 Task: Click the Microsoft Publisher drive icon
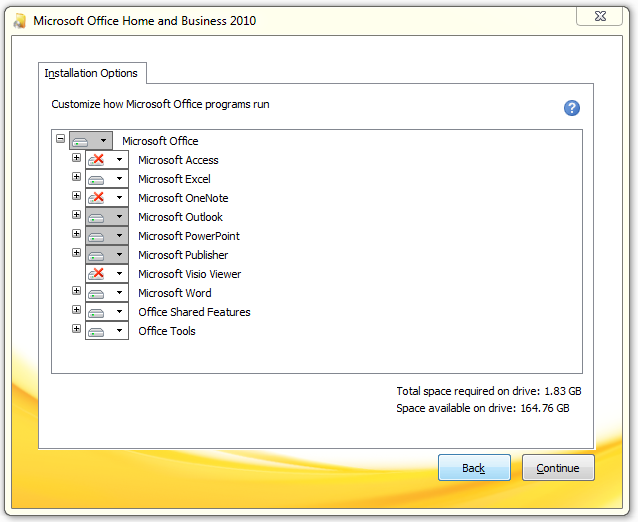tap(97, 255)
